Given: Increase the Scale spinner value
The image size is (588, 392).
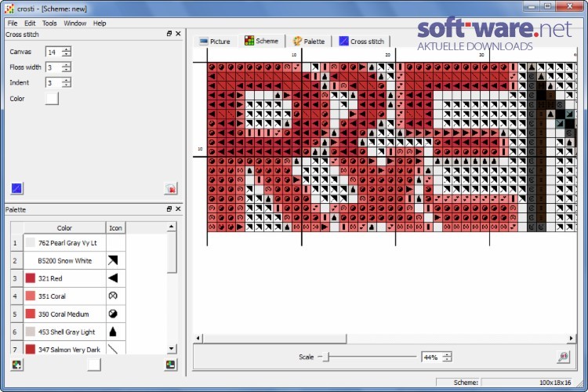Looking at the screenshot, I should [447, 354].
